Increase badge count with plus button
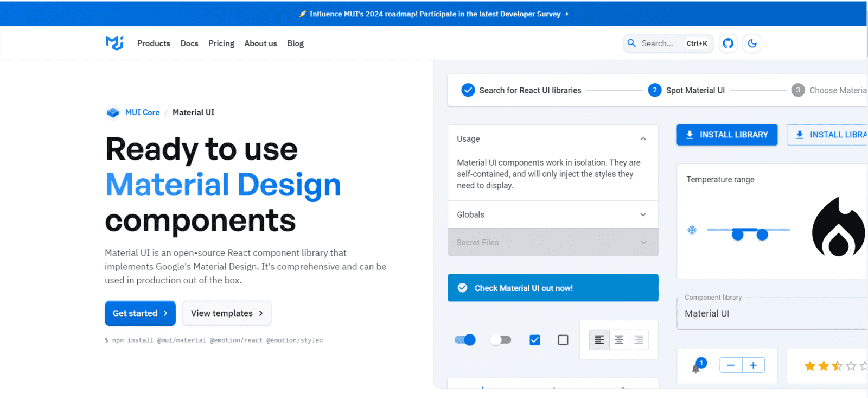 point(754,365)
